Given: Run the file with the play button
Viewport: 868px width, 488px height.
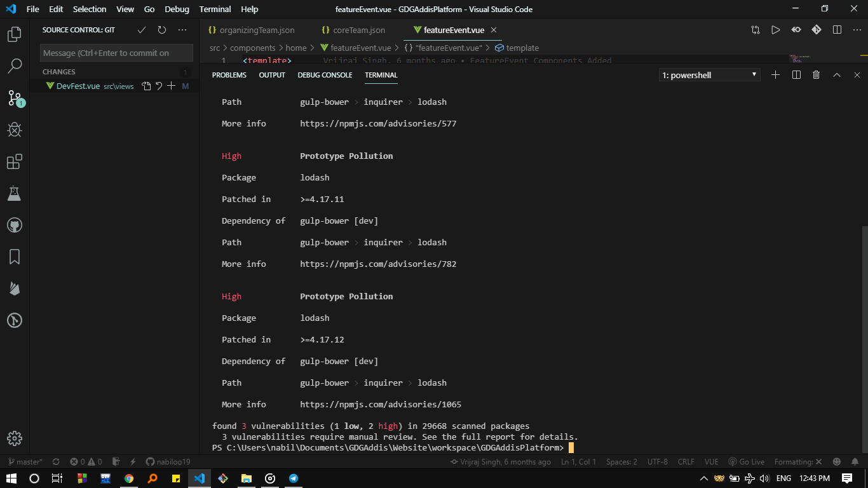Looking at the screenshot, I should coord(775,30).
